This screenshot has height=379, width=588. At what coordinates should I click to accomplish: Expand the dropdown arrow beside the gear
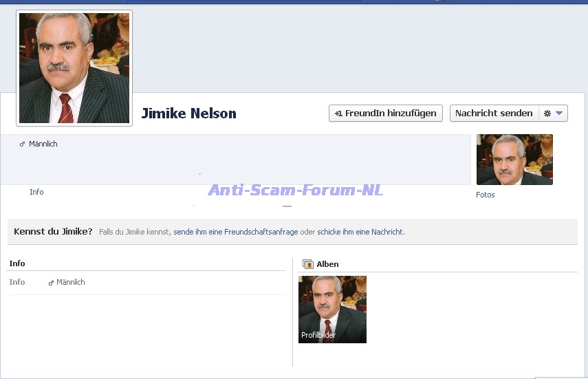click(559, 113)
